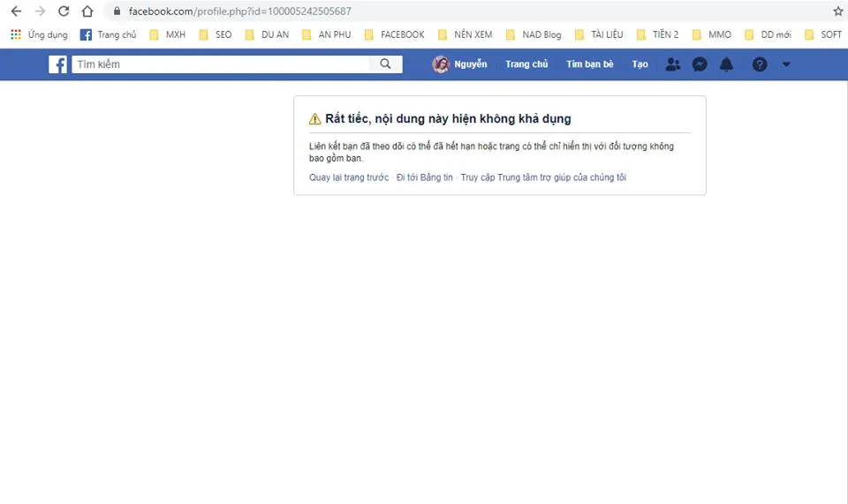This screenshot has width=848, height=504.
Task: Click the warning triangle icon in message
Action: (314, 119)
